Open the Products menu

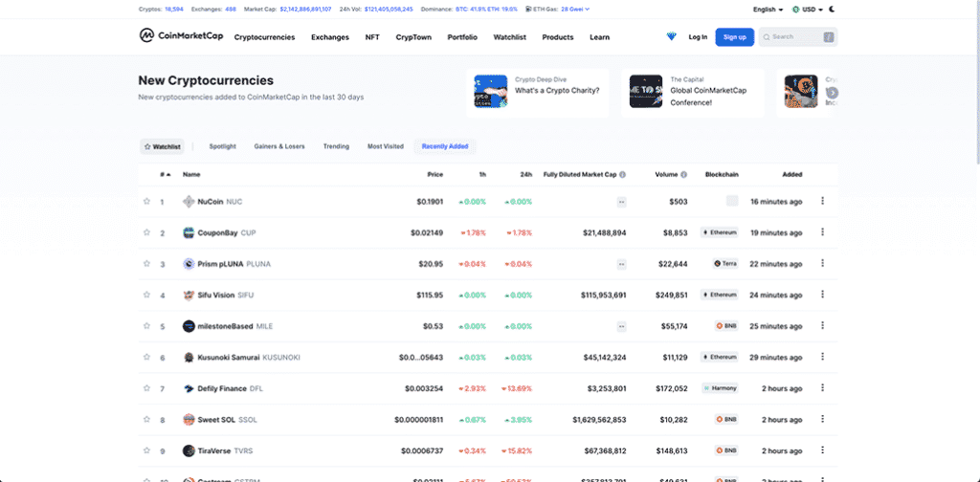point(558,37)
